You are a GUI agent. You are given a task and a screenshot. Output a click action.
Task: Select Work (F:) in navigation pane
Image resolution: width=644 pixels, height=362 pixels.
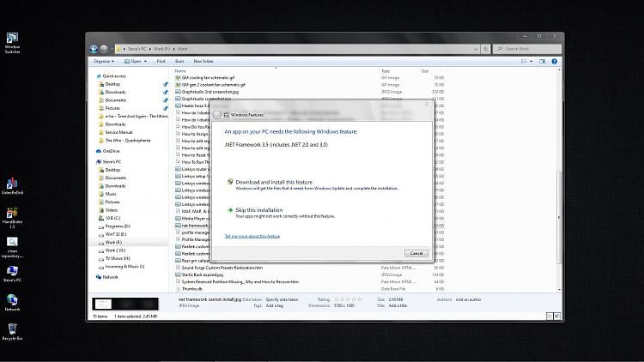tap(113, 242)
